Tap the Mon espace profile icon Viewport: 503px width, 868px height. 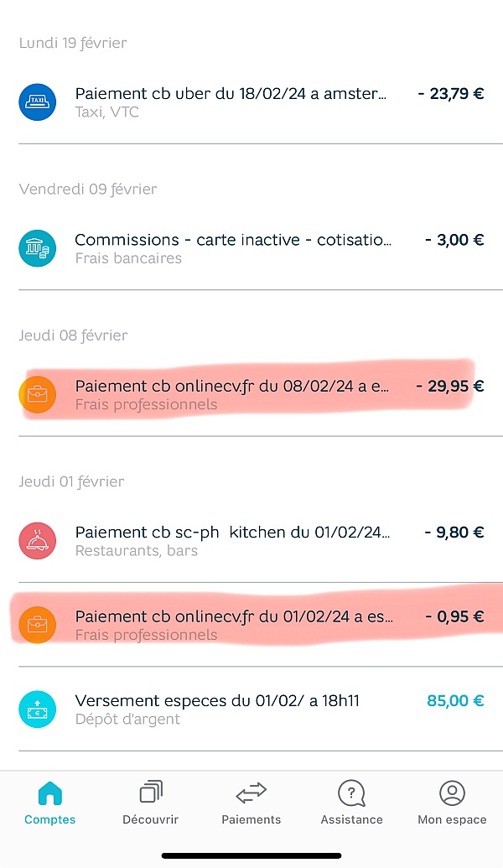pos(452,793)
